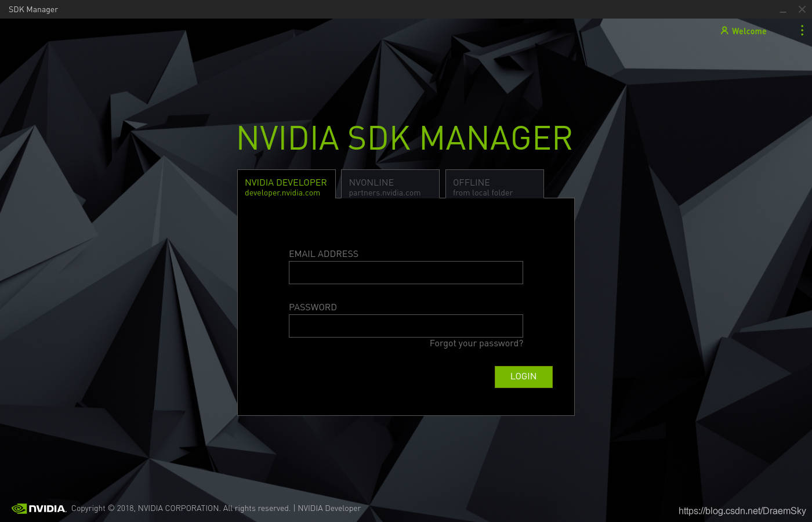Click the EMAIL ADDRESS label text
Image resolution: width=812 pixels, height=522 pixels.
point(324,254)
